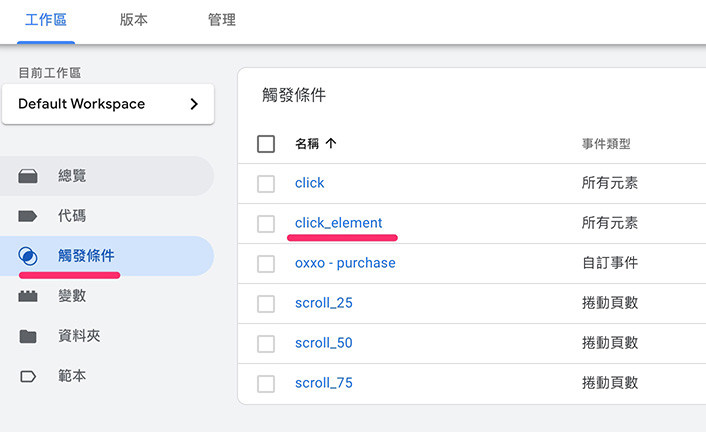This screenshot has width=706, height=432.
Task: Click the 變數 variables brick icon
Action: tap(28, 296)
